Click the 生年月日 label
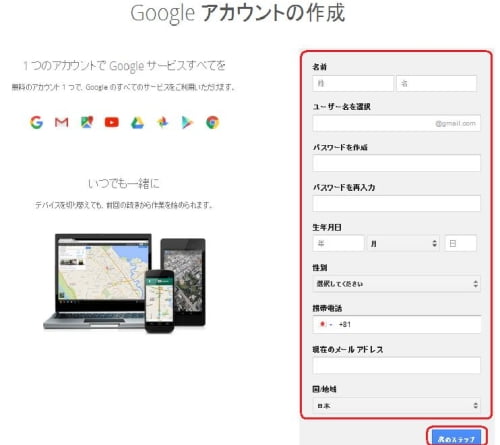Viewport: 500px width, 445px height. coord(327,227)
